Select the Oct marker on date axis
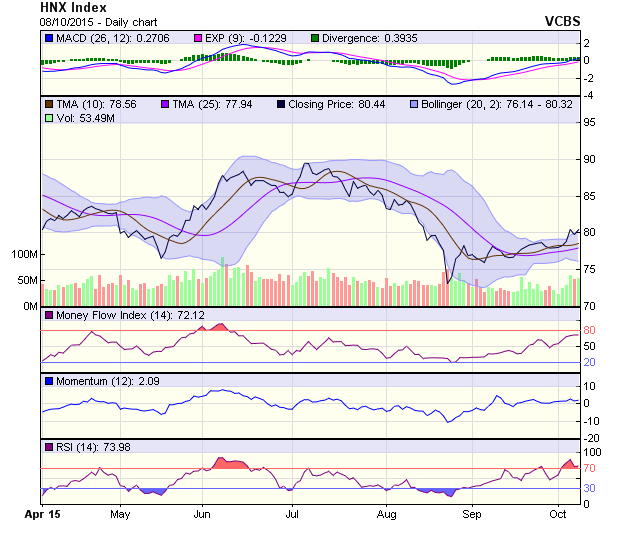Image resolution: width=620 pixels, height=535 pixels. tap(560, 515)
